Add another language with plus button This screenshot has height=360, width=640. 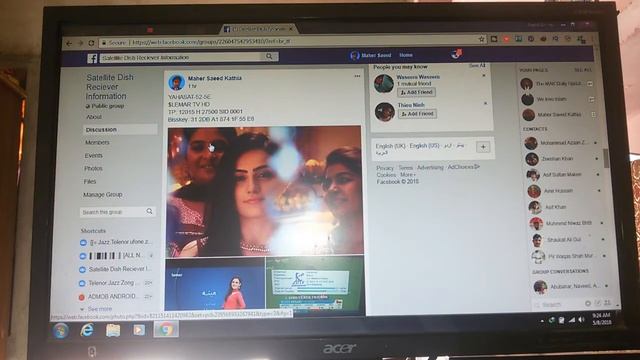[x=483, y=147]
